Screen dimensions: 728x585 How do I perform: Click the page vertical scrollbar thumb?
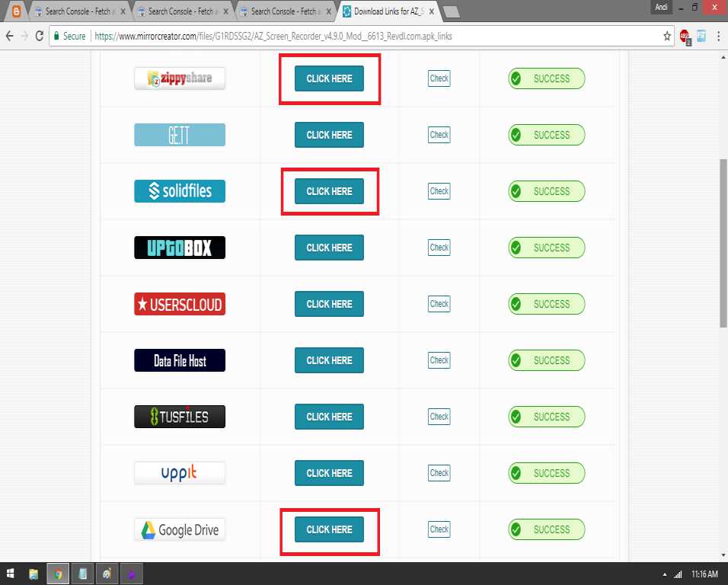[723, 243]
